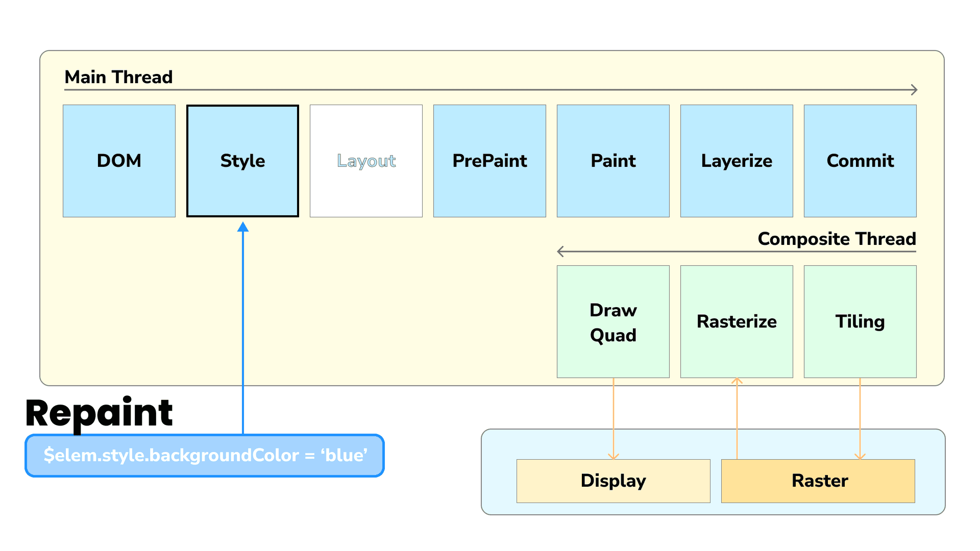Click the DOM stage box
Screen dimensions: 980x551
[119, 161]
